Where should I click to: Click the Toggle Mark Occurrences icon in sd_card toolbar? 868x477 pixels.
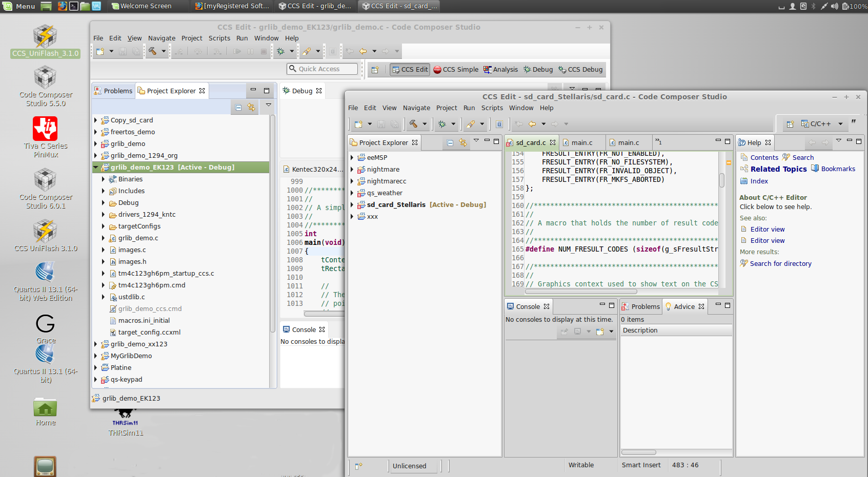[499, 124]
